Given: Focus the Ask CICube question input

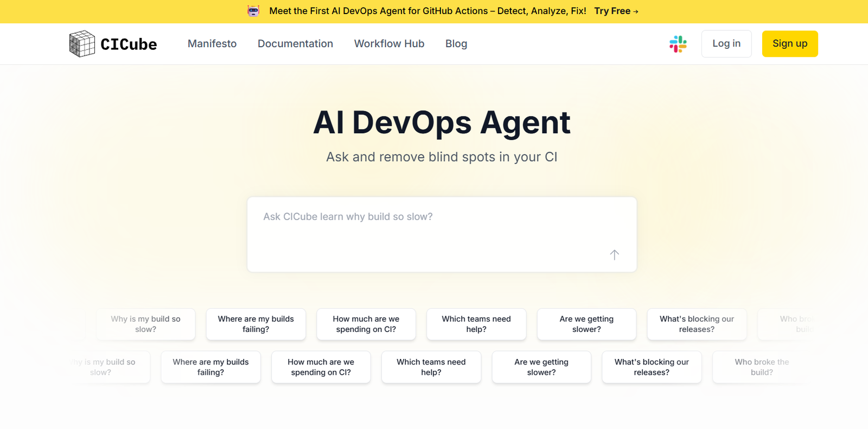Looking at the screenshot, I should 429,228.
